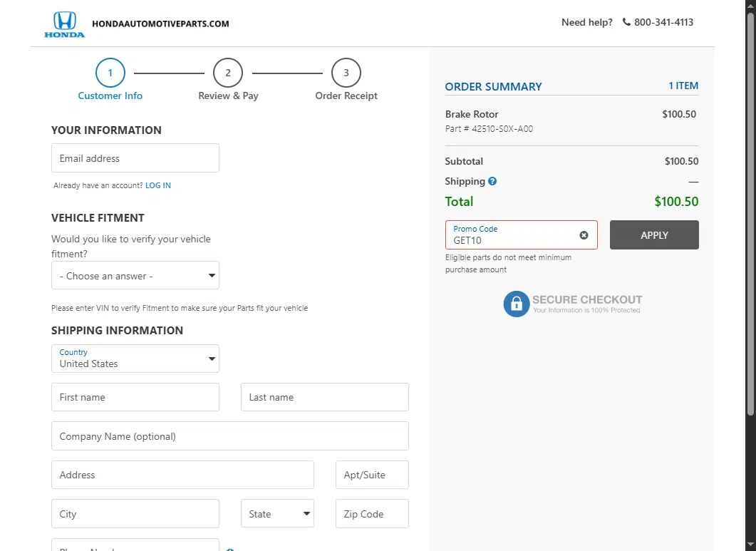
Task: Click the Subtotal label
Action: [x=464, y=161]
